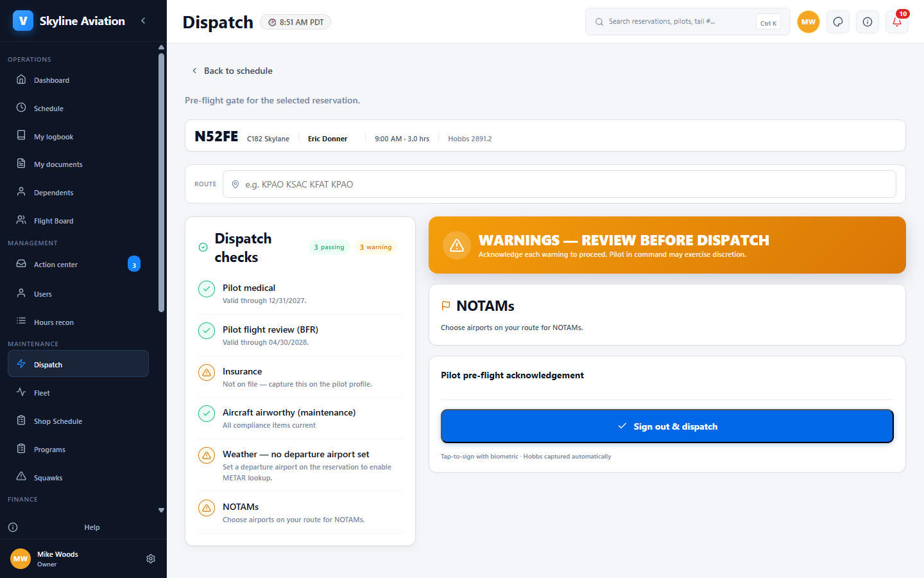924x578 pixels.
Task: Click the N52FE tail number
Action: coord(216,136)
